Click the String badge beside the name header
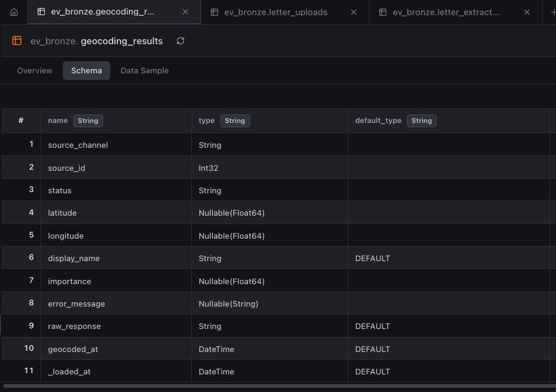The width and height of the screenshot is (556, 392). (88, 121)
